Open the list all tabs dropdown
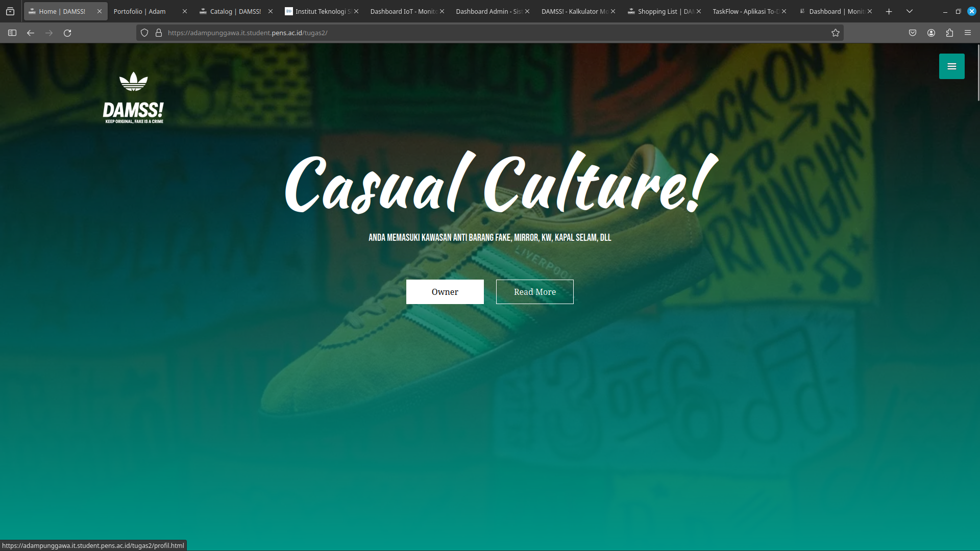The image size is (980, 551). pos(910,11)
